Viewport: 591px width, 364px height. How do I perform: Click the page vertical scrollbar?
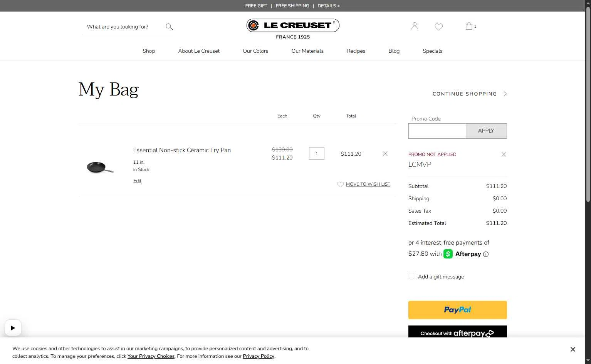point(588,104)
